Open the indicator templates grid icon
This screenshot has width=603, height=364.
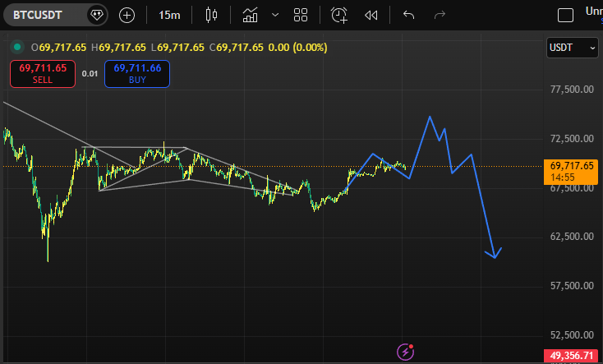tap(301, 15)
